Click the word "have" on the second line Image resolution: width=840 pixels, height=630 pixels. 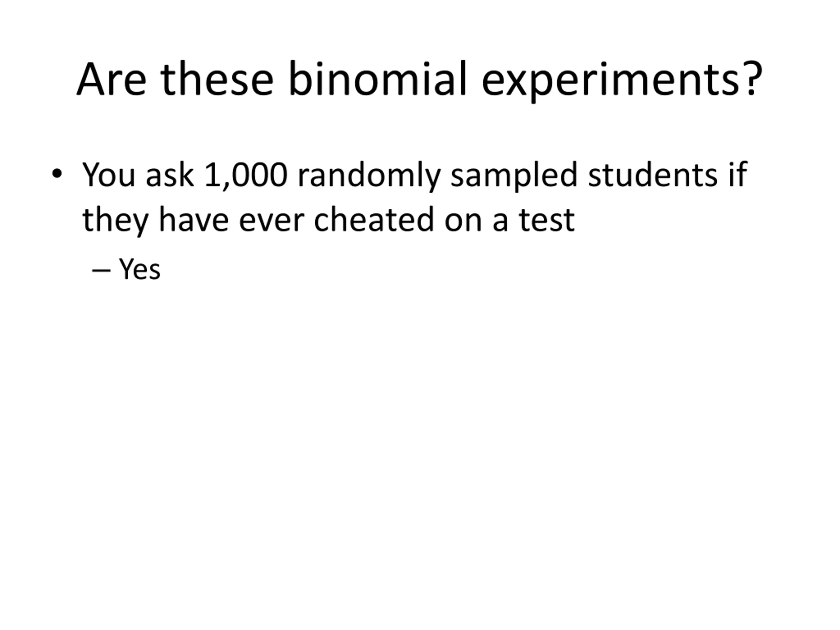[x=194, y=220]
